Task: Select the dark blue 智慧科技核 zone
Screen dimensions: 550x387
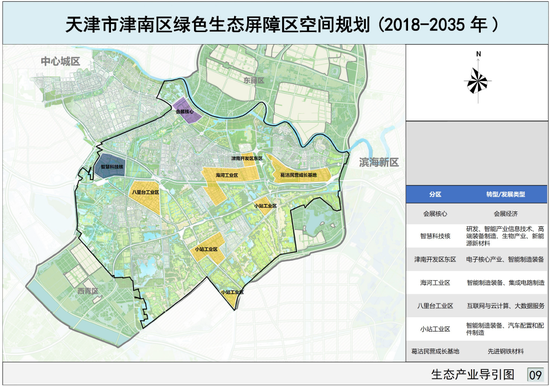Action: [111, 165]
